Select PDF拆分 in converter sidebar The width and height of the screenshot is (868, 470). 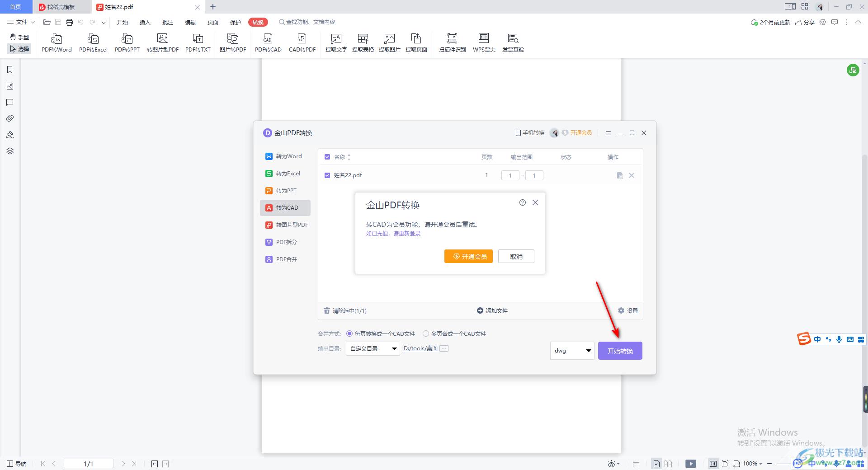285,242
